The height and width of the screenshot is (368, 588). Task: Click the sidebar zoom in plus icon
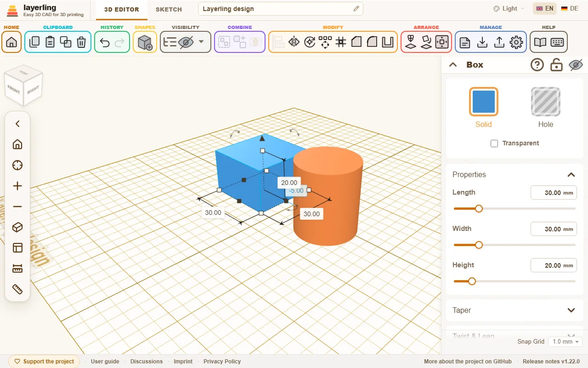pos(17,186)
